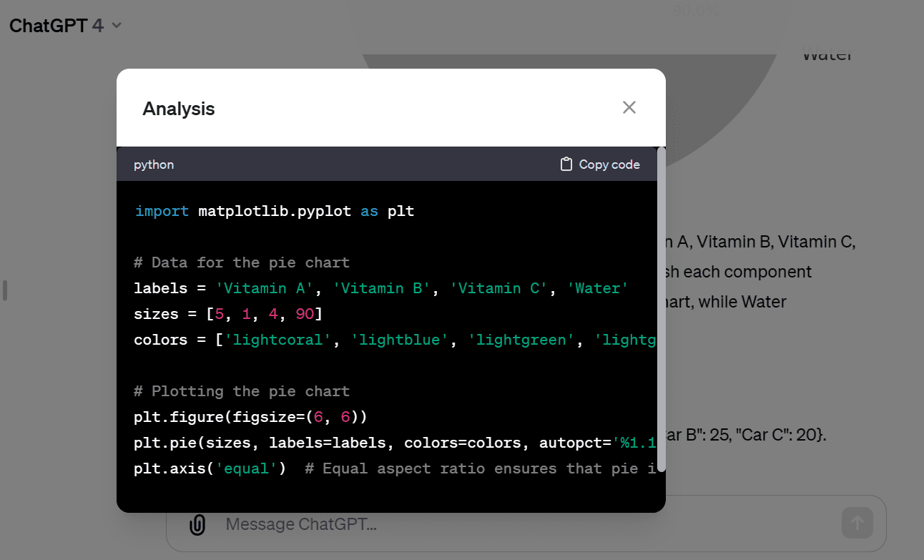The height and width of the screenshot is (560, 924).
Task: Click the 'labels =' code line
Action: click(381, 288)
